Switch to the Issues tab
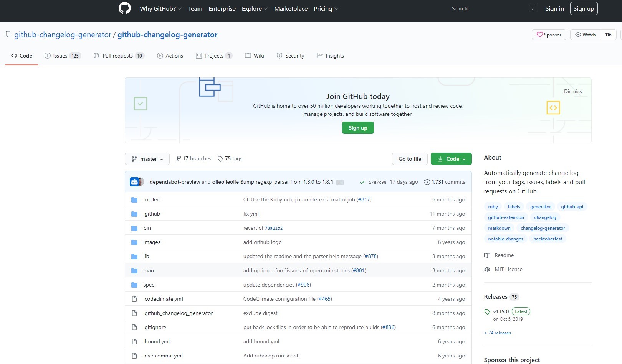 tap(63, 56)
